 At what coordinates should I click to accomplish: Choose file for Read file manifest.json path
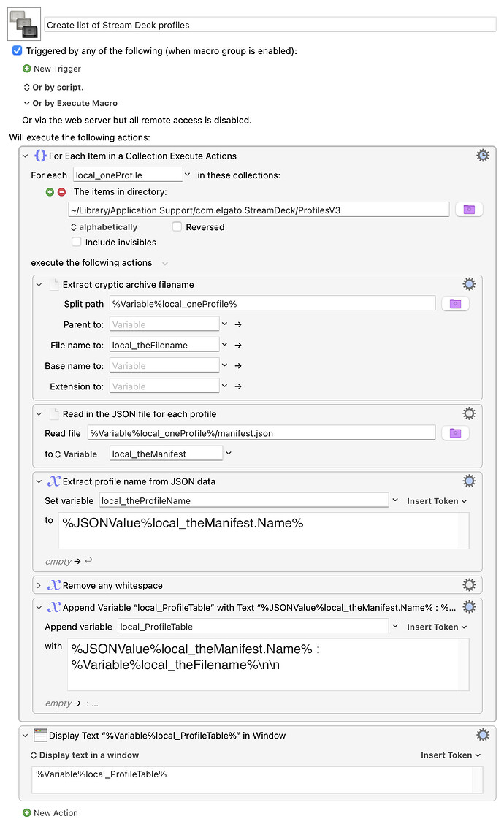tap(455, 433)
